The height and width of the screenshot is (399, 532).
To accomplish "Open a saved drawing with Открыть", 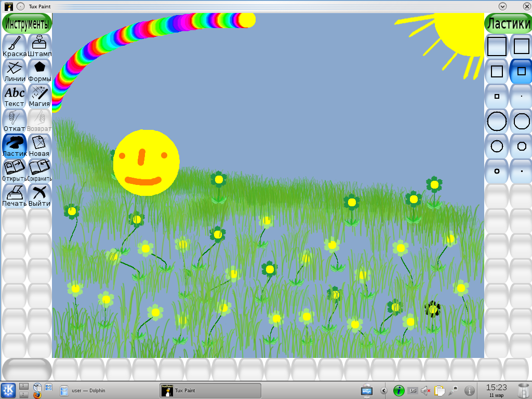I will click(x=15, y=170).
